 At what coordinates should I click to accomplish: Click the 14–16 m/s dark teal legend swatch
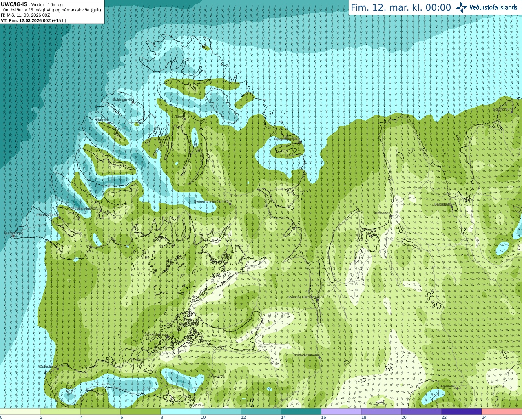(x=301, y=411)
